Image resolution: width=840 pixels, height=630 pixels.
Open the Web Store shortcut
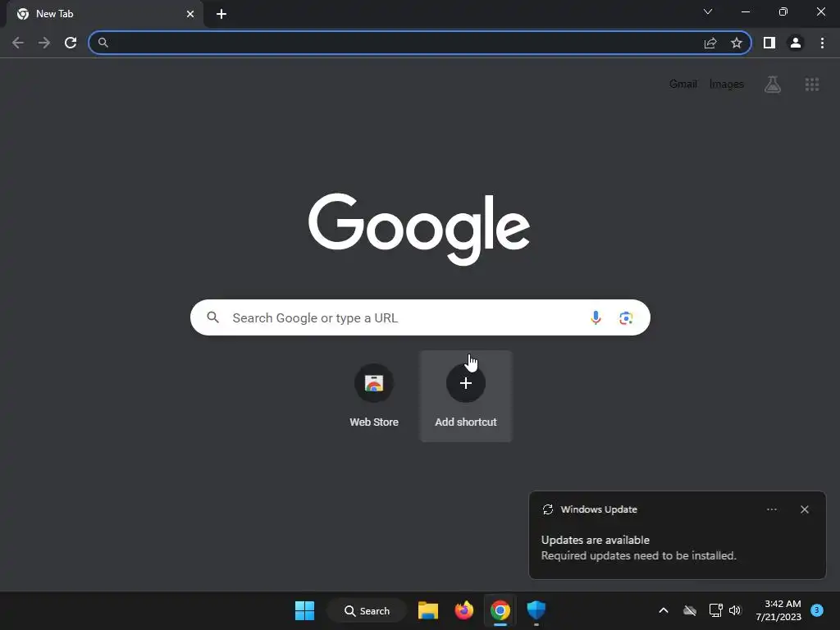[374, 396]
